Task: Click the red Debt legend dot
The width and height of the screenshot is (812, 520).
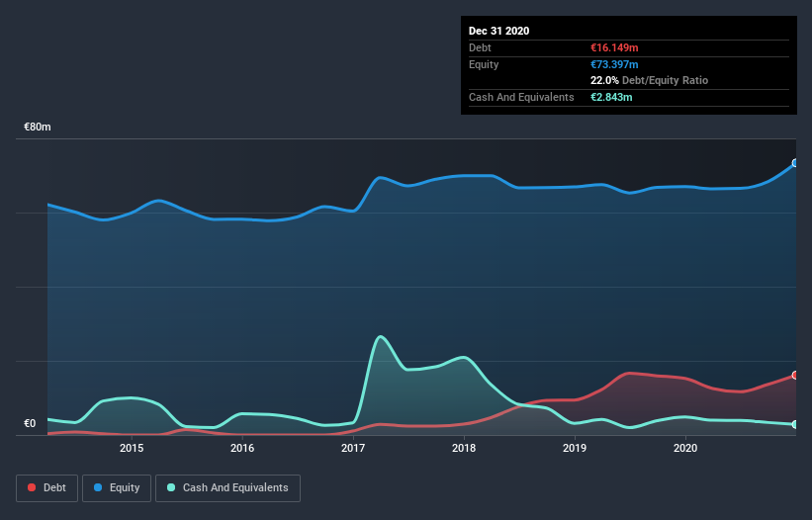Action: point(32,487)
